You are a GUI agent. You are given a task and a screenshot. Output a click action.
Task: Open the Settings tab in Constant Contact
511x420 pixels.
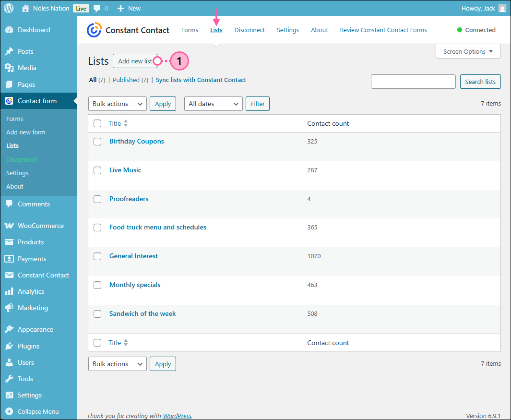click(x=287, y=30)
